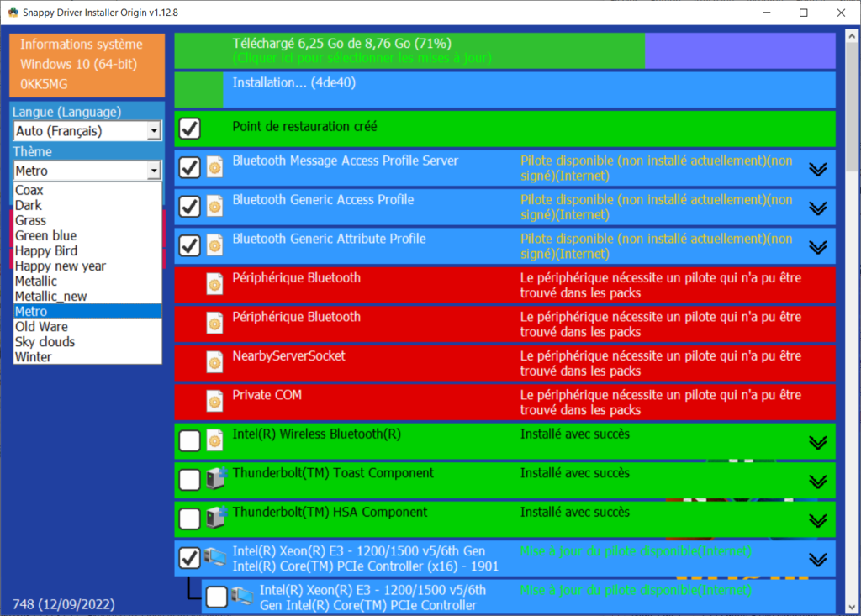Image resolution: width=861 pixels, height=616 pixels.
Task: Select the Coax theme
Action: click(x=87, y=190)
